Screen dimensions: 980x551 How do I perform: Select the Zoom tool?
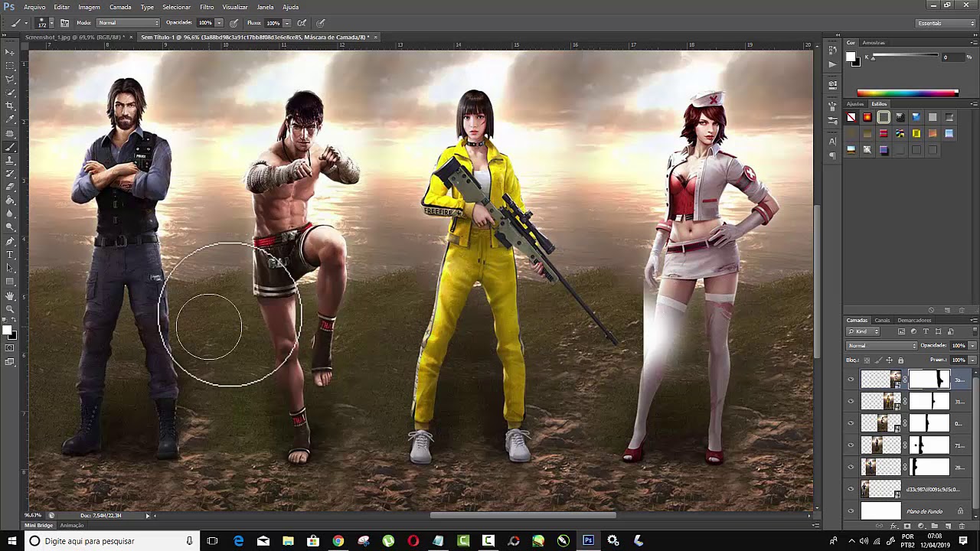10,308
